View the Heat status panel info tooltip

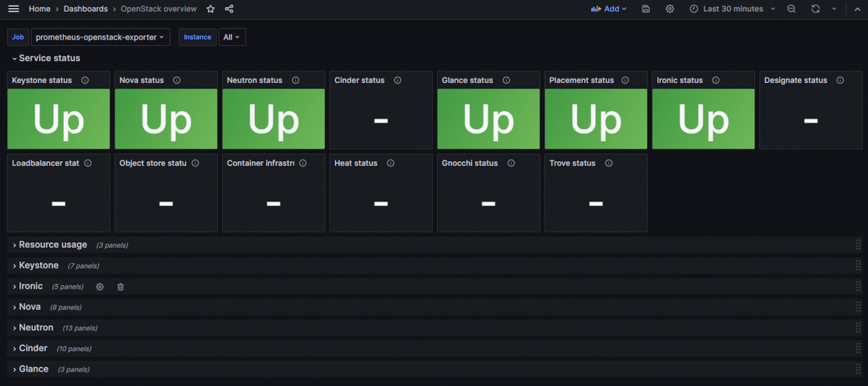pos(391,163)
